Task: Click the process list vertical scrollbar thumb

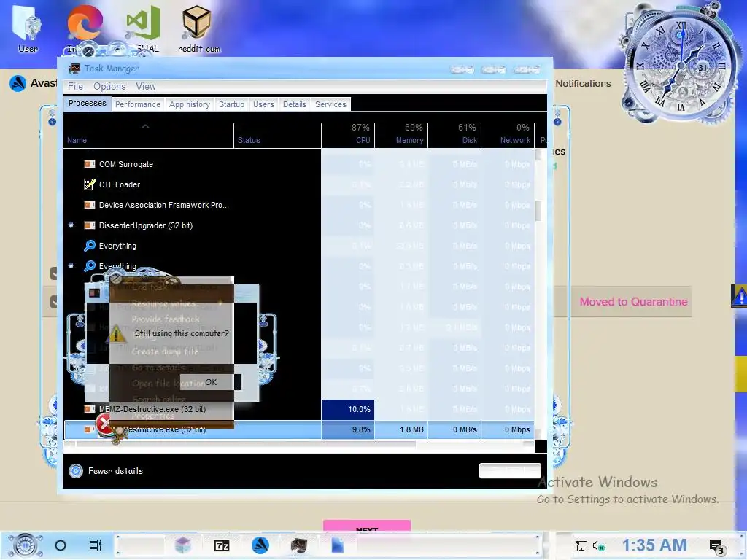Action: pos(538,211)
